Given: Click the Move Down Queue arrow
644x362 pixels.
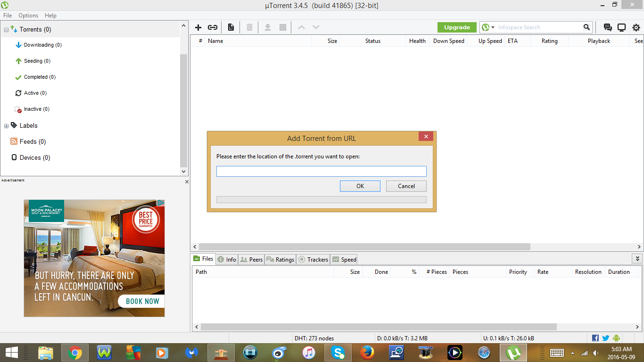Looking at the screenshot, I should click(316, 27).
